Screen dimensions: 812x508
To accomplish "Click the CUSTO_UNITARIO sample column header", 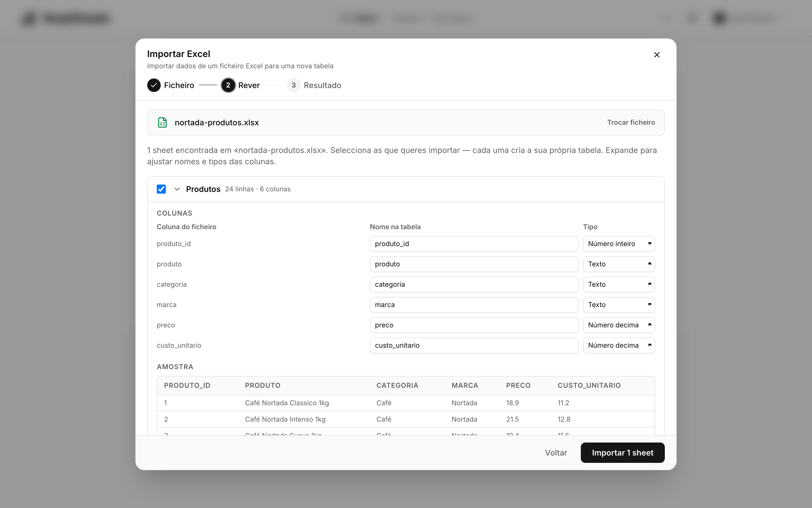I will 589,386.
